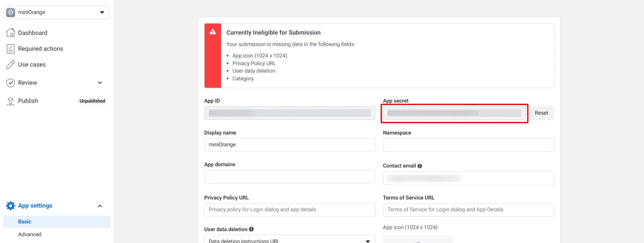Click the Contact email field
644x243 pixels.
pyautogui.click(x=469, y=178)
